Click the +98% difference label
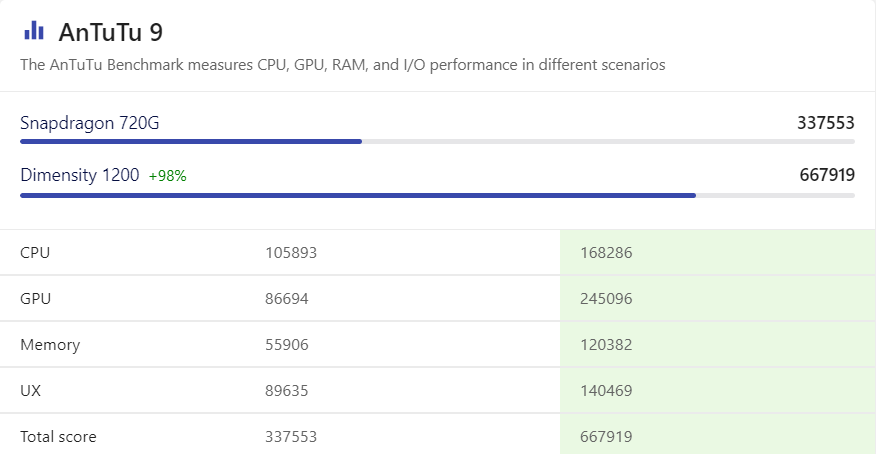 pyautogui.click(x=168, y=176)
